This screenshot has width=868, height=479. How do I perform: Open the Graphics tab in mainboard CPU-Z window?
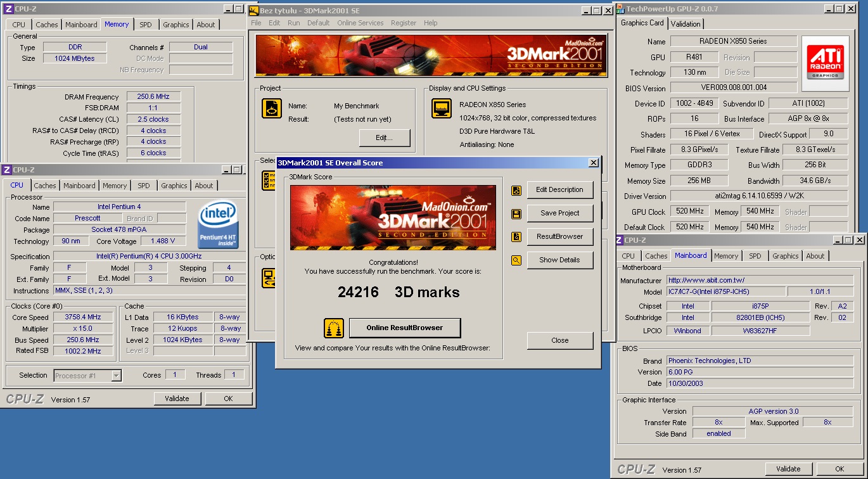[786, 256]
